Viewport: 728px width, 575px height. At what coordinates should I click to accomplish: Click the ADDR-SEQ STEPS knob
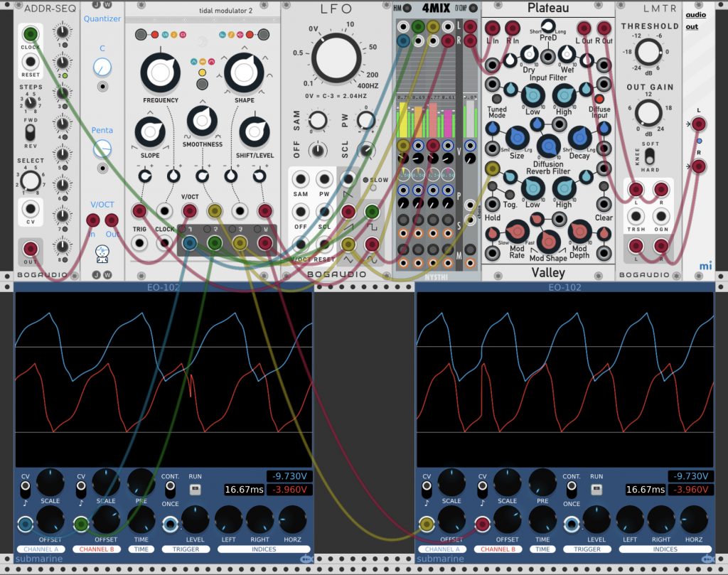(x=30, y=104)
